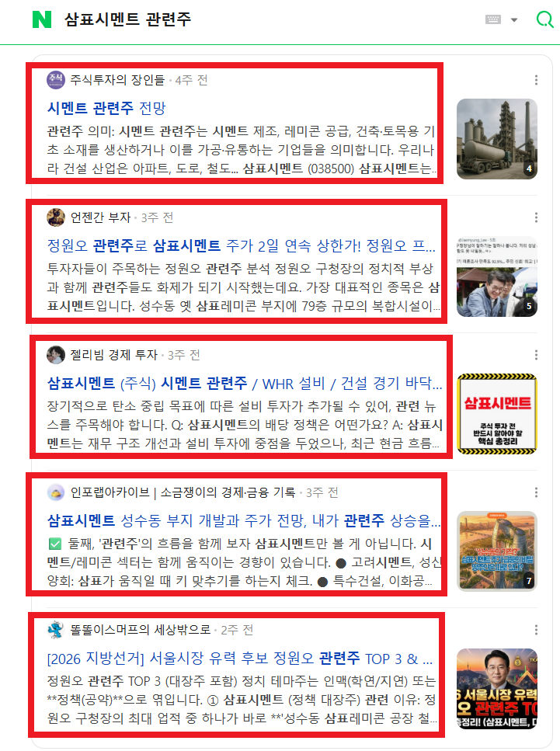Open the yellow 삼표시멘트 thumbnail image
560x751 pixels.
[497, 414]
